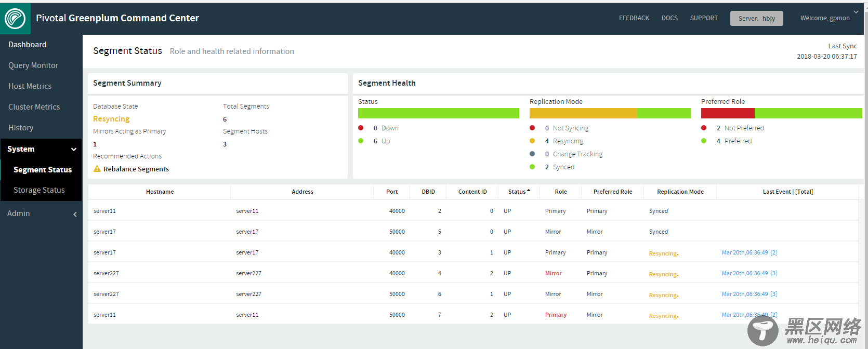Click the green Preferred legend dot
Viewport: 868px width, 349px height.
click(x=704, y=141)
